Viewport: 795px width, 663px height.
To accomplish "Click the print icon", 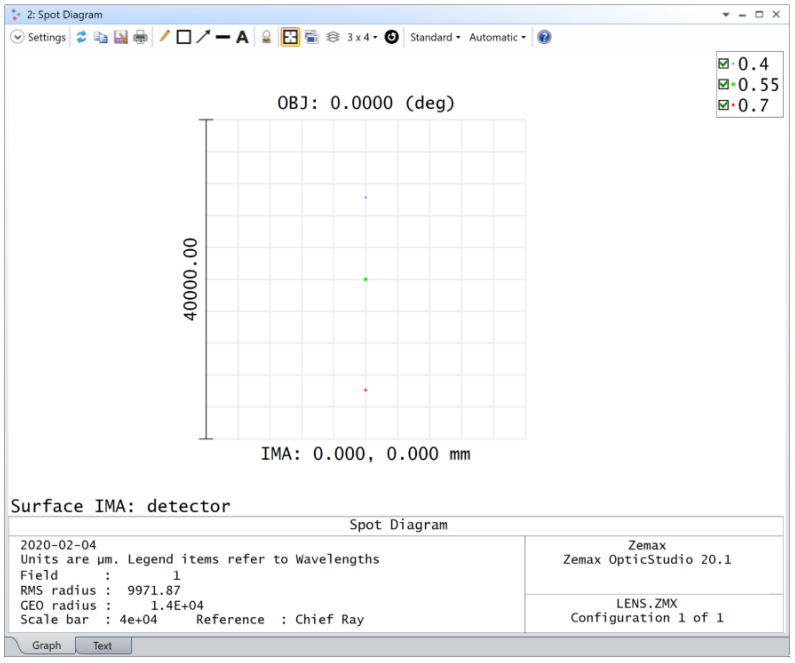I will pos(140,37).
